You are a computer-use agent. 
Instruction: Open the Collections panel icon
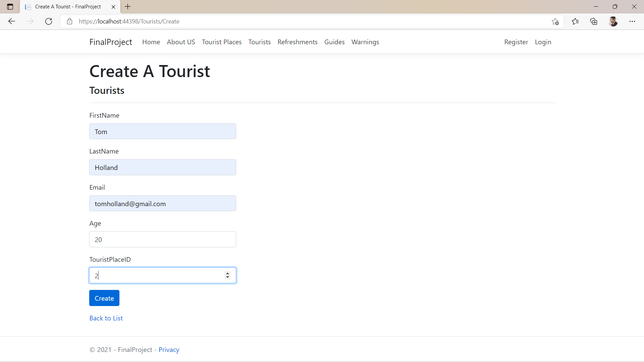point(594,21)
